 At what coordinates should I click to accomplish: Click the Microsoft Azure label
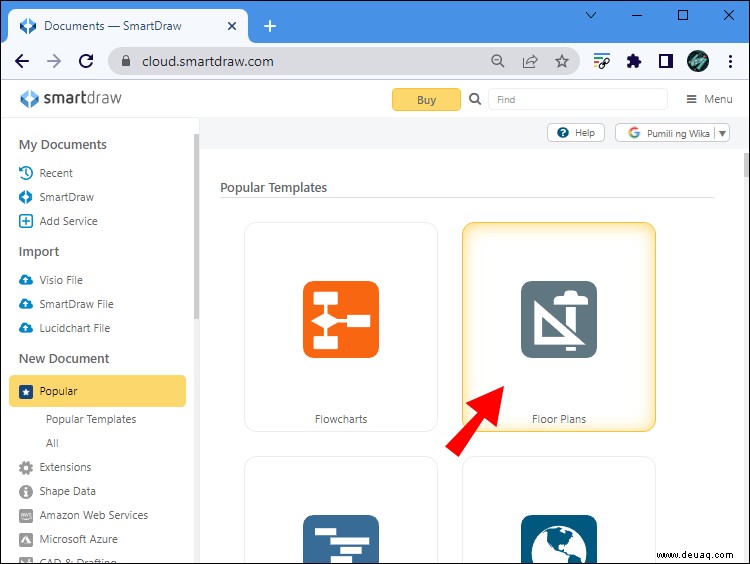[x=78, y=539]
